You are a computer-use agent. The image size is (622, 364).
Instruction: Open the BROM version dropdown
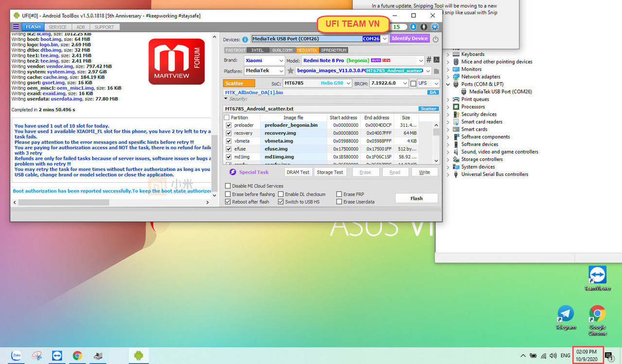coord(405,84)
